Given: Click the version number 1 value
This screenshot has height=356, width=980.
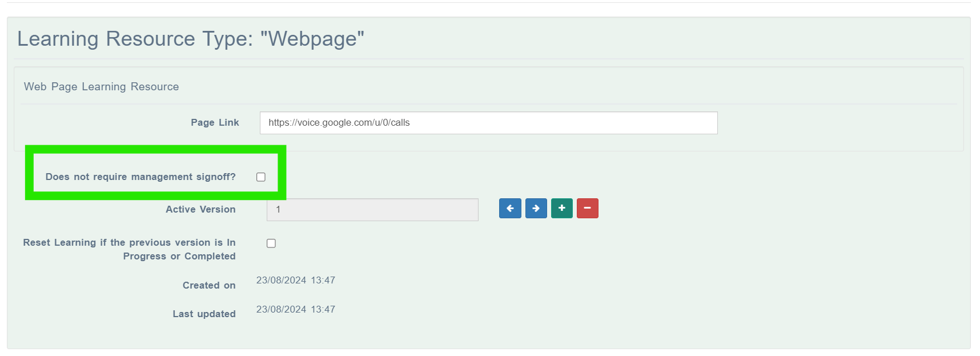Looking at the screenshot, I should [278, 210].
